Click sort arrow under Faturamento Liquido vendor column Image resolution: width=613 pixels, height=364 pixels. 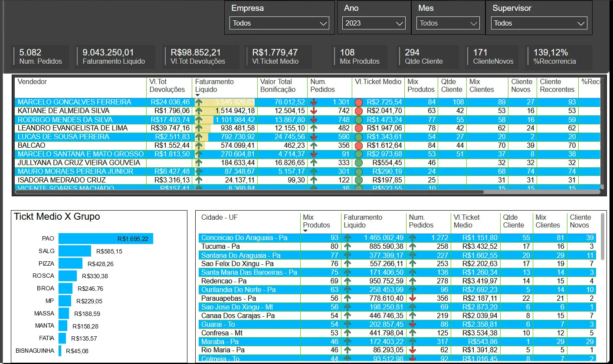coord(198,95)
